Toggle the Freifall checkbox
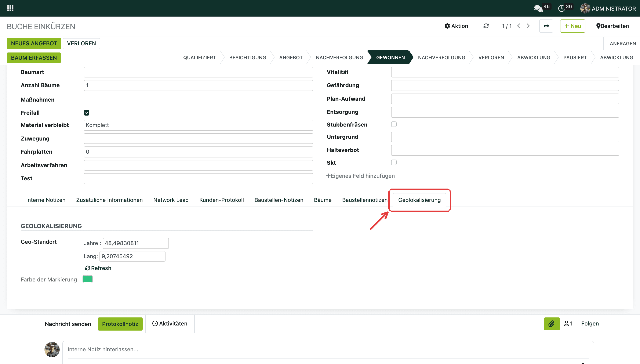The height and width of the screenshot is (364, 640). point(87,113)
